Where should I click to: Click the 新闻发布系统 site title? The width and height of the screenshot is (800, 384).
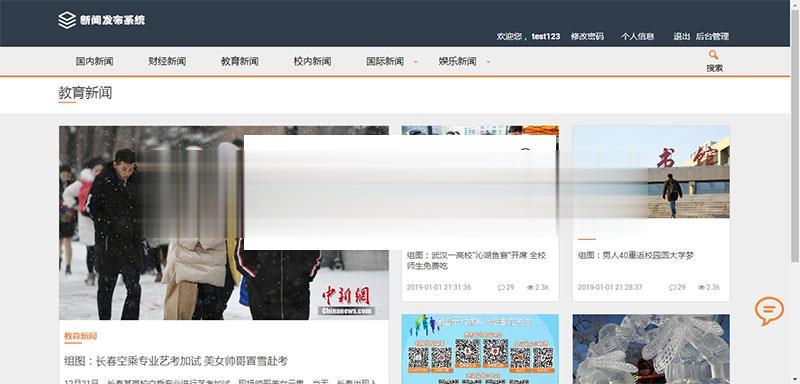click(112, 20)
